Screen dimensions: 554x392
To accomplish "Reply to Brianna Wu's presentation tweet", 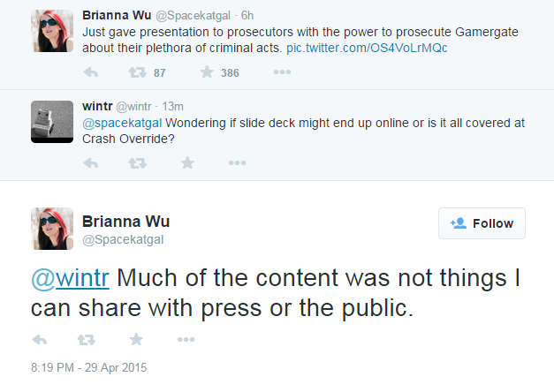I will coord(90,72).
